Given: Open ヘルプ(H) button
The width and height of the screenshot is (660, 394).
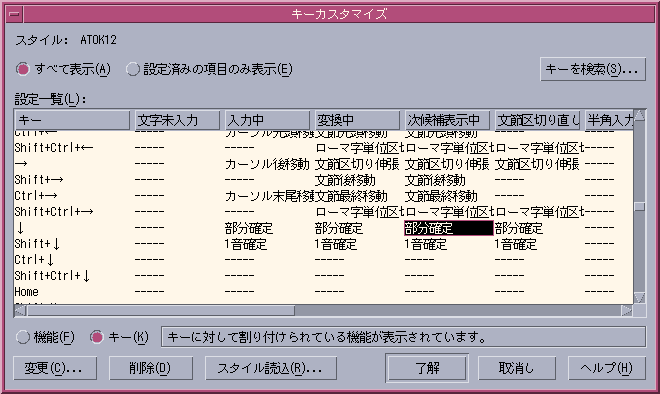Looking at the screenshot, I should pyautogui.click(x=607, y=368).
